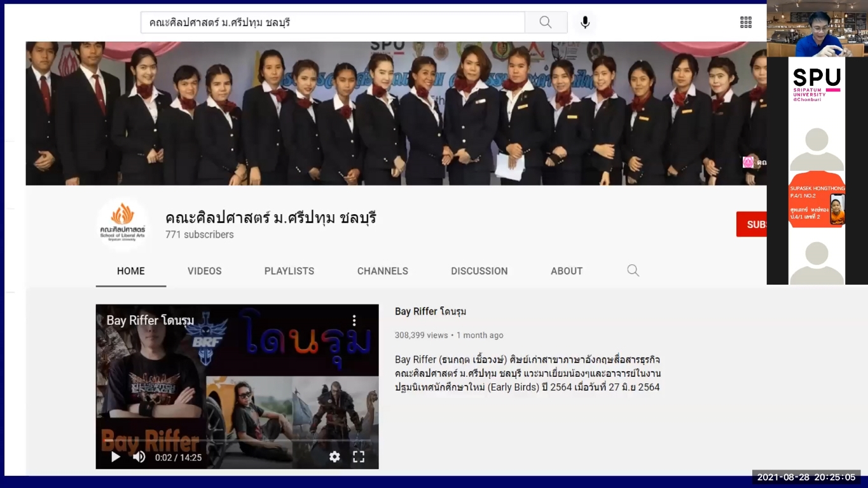This screenshot has height=488, width=868.
Task: Select the SPU Sripatum University participant tile
Action: (x=817, y=85)
